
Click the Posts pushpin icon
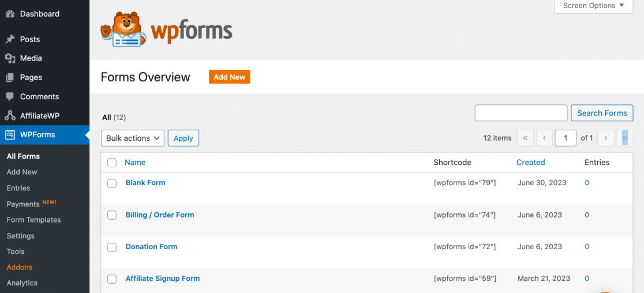[10, 39]
